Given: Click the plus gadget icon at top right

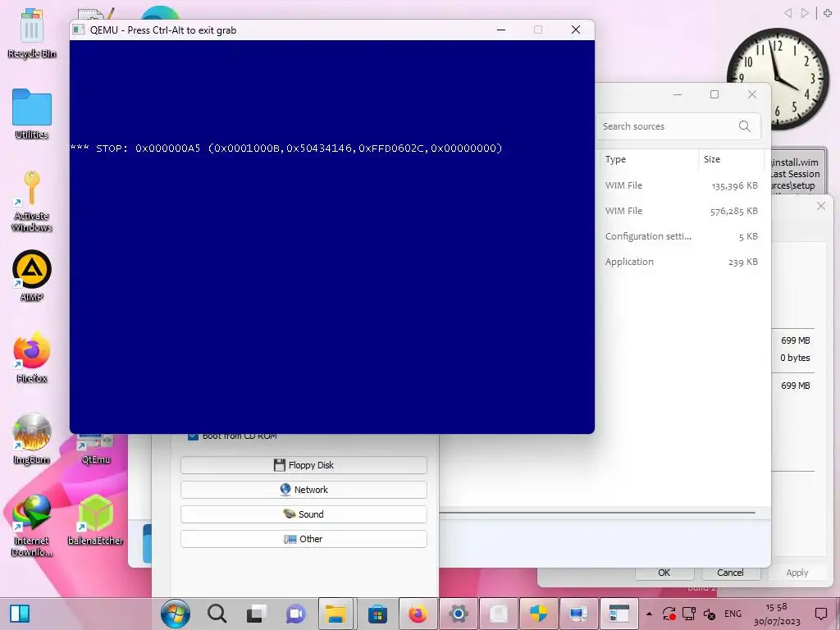Looking at the screenshot, I should [828, 13].
